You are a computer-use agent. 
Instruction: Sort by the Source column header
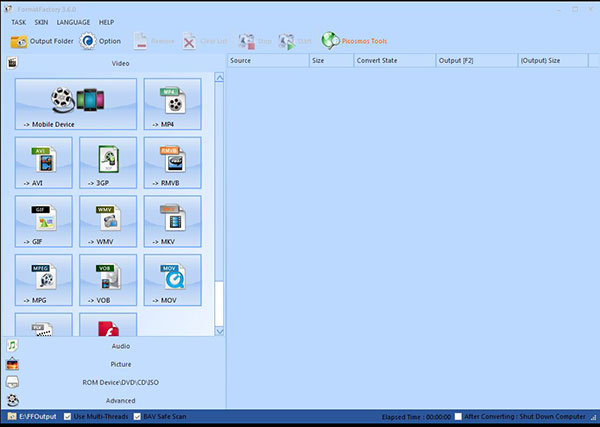[268, 60]
